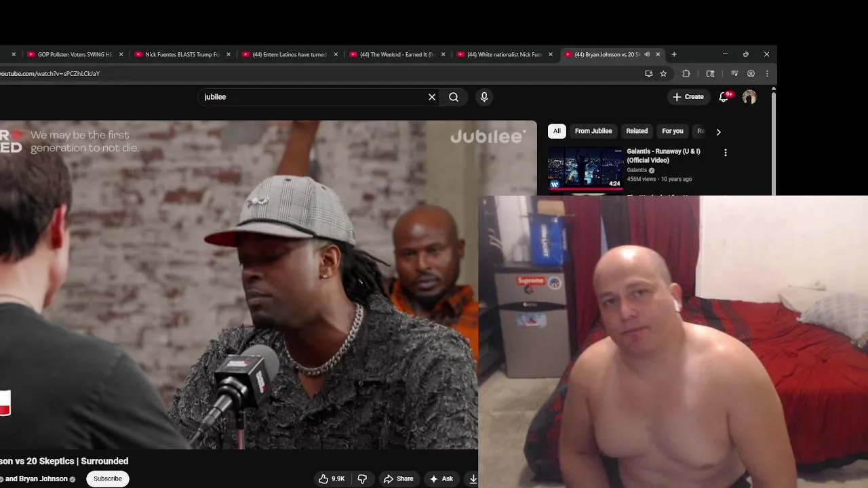868x488 pixels.
Task: Click the Download arrow under the video
Action: [473, 479]
